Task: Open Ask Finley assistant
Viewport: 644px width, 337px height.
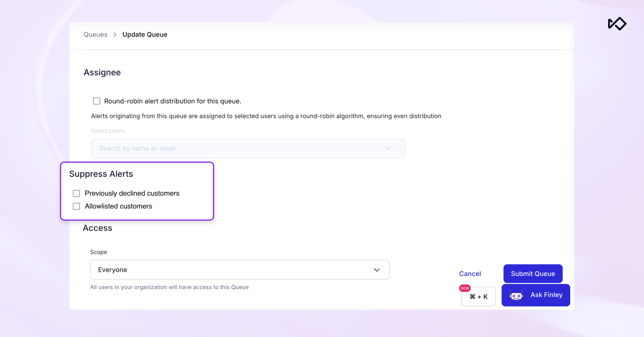Action: point(535,295)
